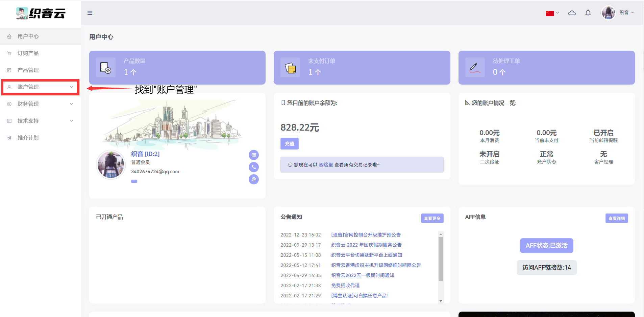Expand the 账户管理 sidebar menu
Screen dimensions: 644x317
coord(40,87)
